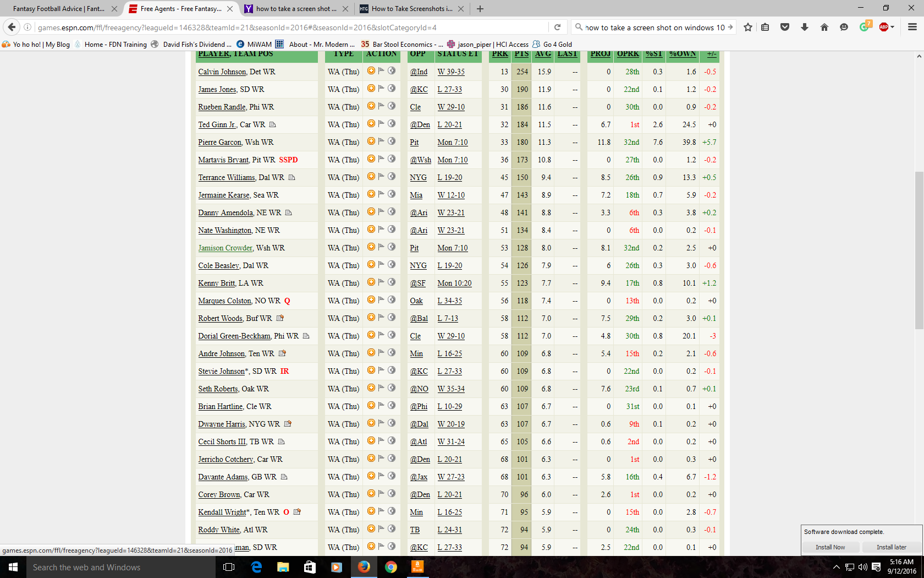Open the W 39-35 game status link
This screenshot has height=578, width=924.
point(451,72)
